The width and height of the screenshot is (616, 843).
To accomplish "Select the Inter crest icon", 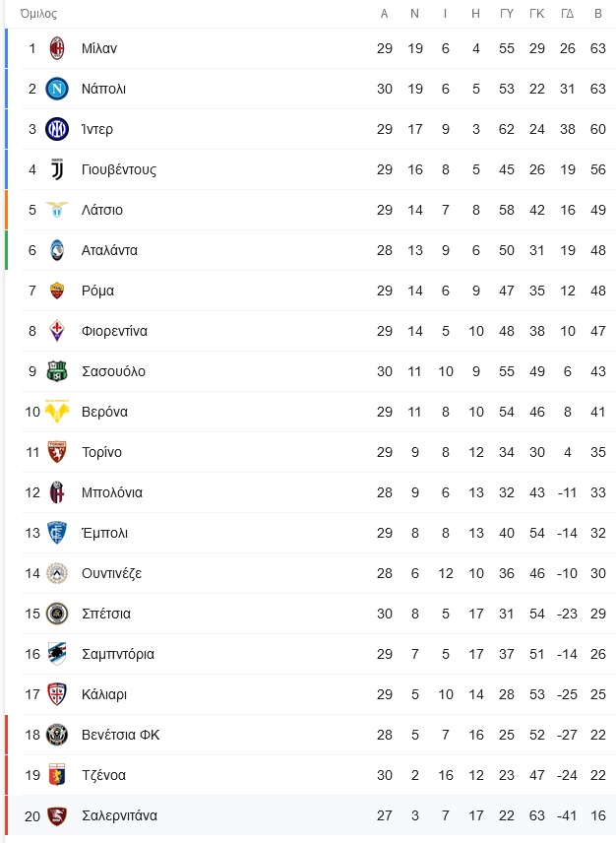I will tap(57, 129).
